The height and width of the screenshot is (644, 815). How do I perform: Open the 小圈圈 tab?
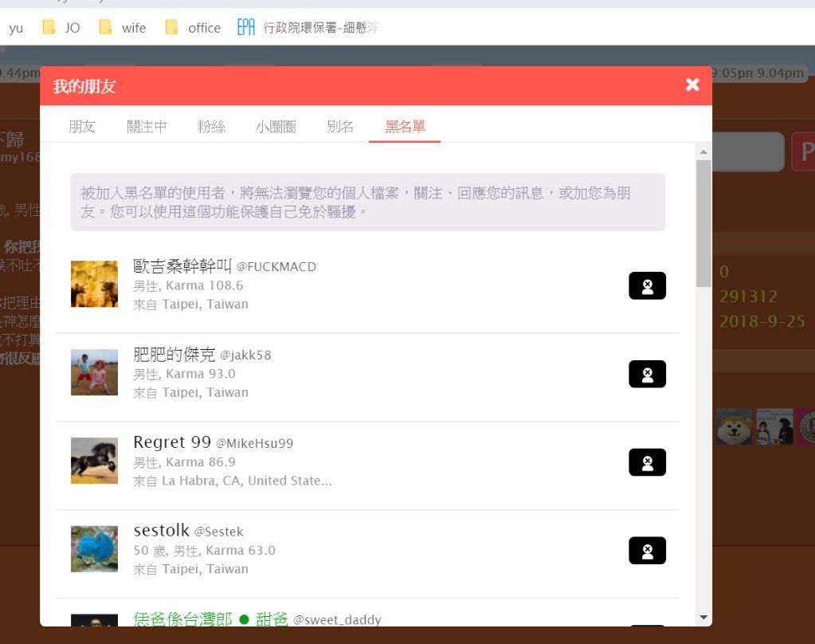(x=276, y=127)
